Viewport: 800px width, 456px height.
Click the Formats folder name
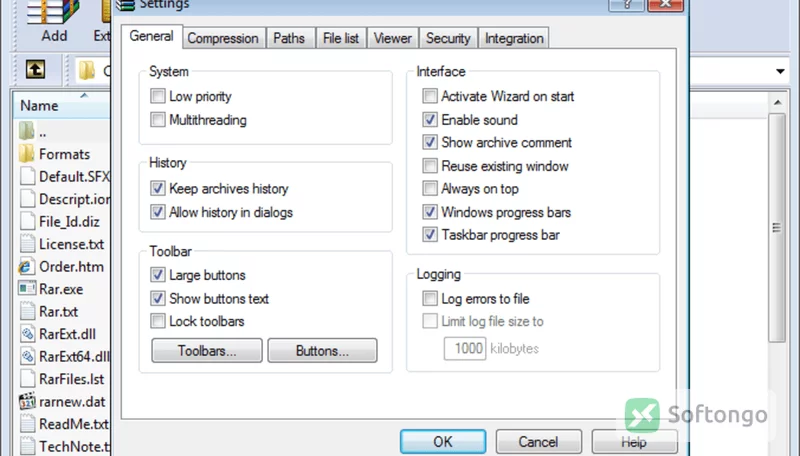tap(64, 154)
